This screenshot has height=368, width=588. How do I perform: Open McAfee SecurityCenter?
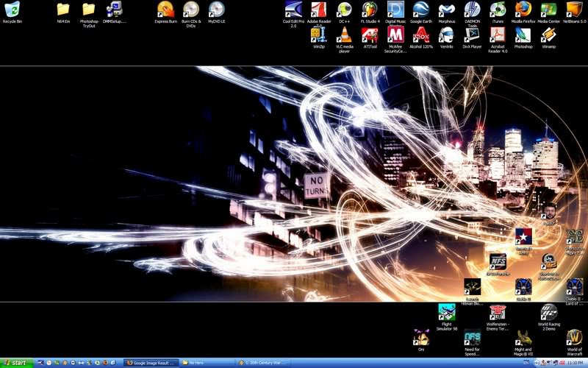coord(395,40)
